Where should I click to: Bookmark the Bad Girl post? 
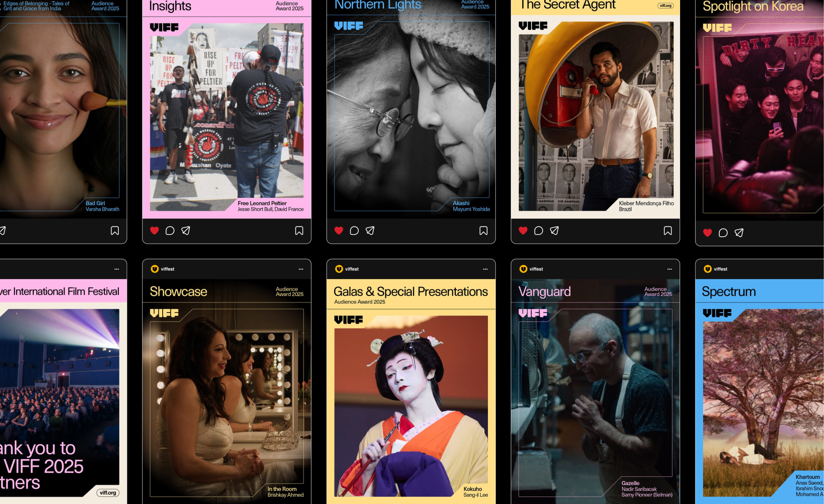pos(115,231)
